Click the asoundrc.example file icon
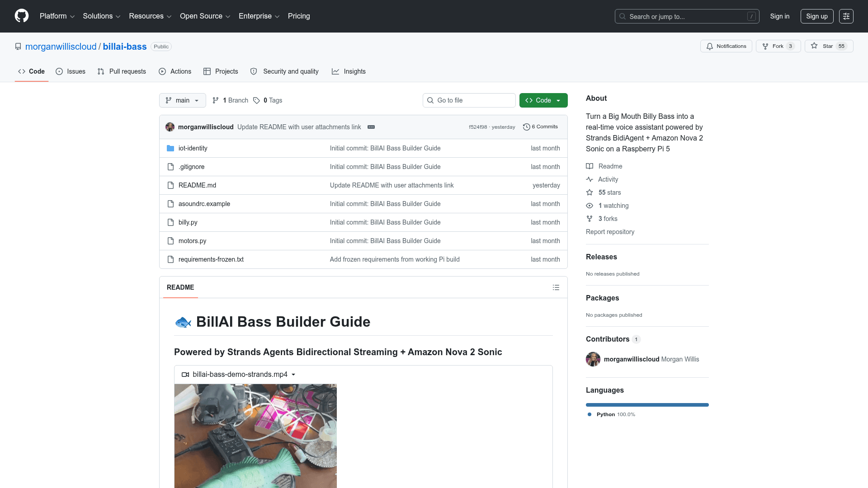Viewport: 868px width, 488px height. click(x=170, y=204)
